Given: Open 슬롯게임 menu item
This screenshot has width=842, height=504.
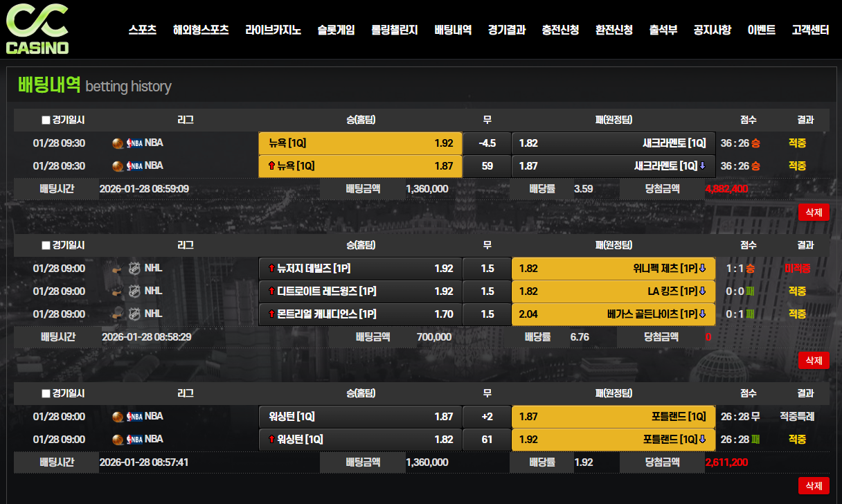Looking at the screenshot, I should tap(336, 30).
